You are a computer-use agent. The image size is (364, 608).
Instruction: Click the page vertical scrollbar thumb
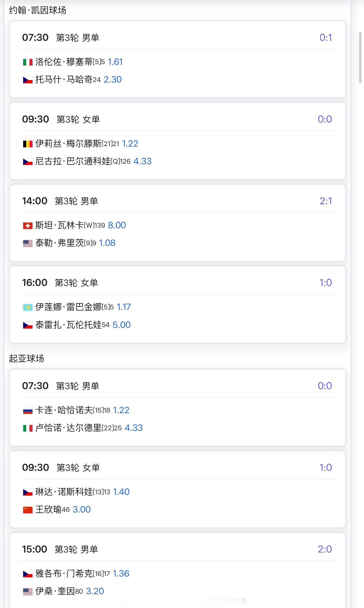tap(360, 57)
